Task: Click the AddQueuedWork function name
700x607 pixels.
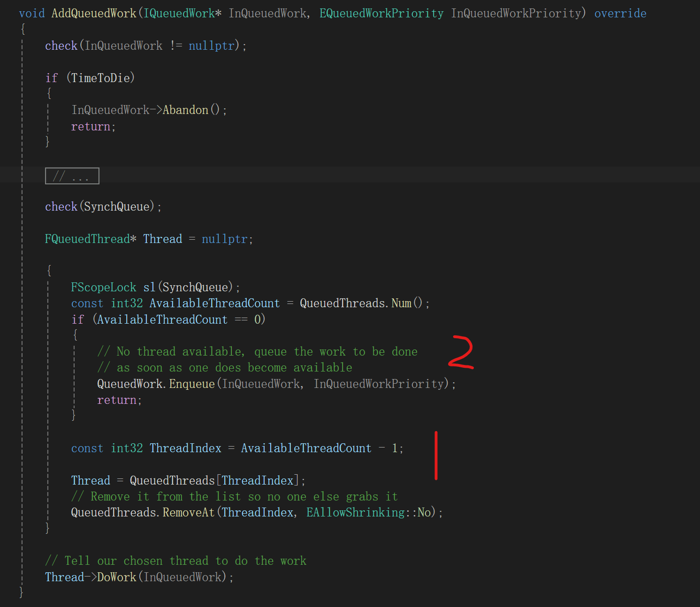Action: [94, 13]
